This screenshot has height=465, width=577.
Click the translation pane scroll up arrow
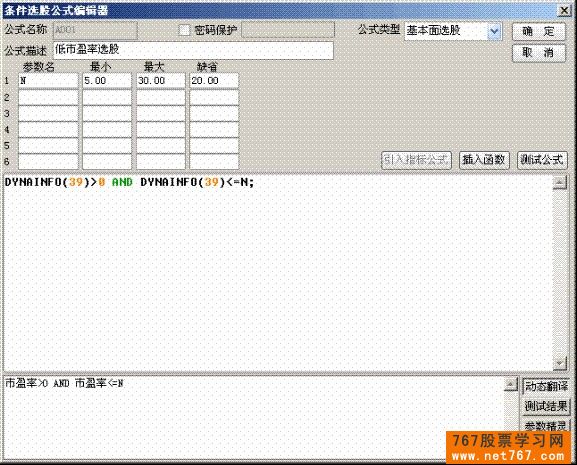click(511, 384)
